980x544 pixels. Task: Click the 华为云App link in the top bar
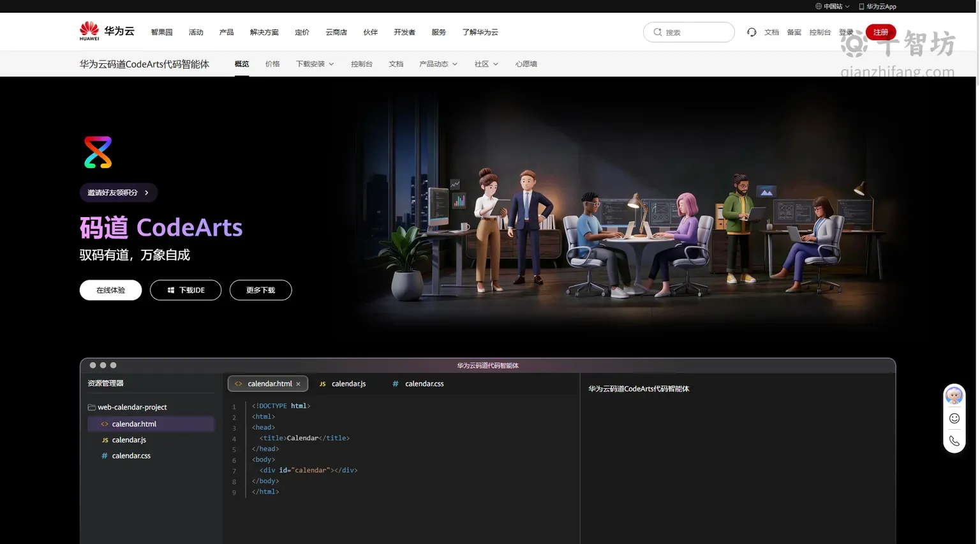pyautogui.click(x=878, y=6)
